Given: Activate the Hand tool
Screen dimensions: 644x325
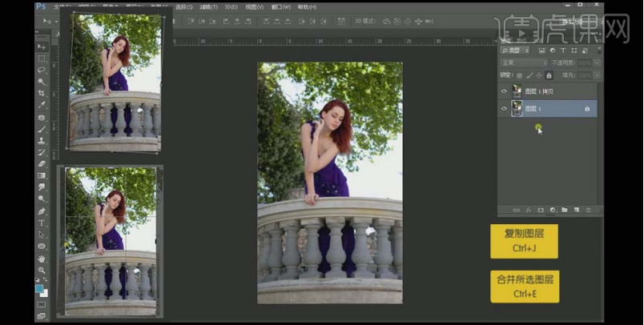Looking at the screenshot, I should click(x=42, y=259).
